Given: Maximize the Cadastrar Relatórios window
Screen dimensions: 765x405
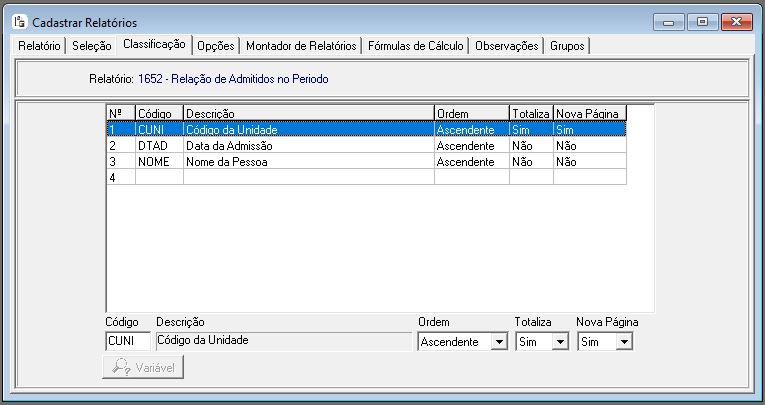Looking at the screenshot, I should coord(703,21).
